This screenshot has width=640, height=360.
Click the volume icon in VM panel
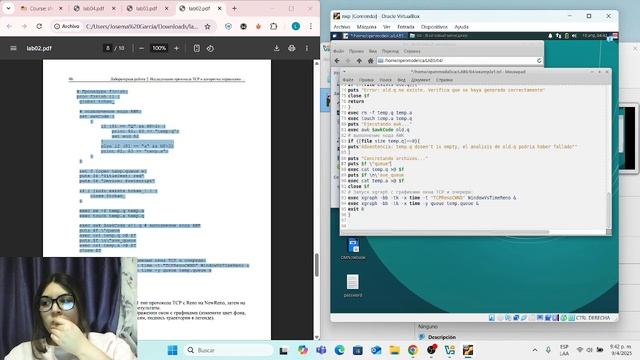click(x=574, y=36)
